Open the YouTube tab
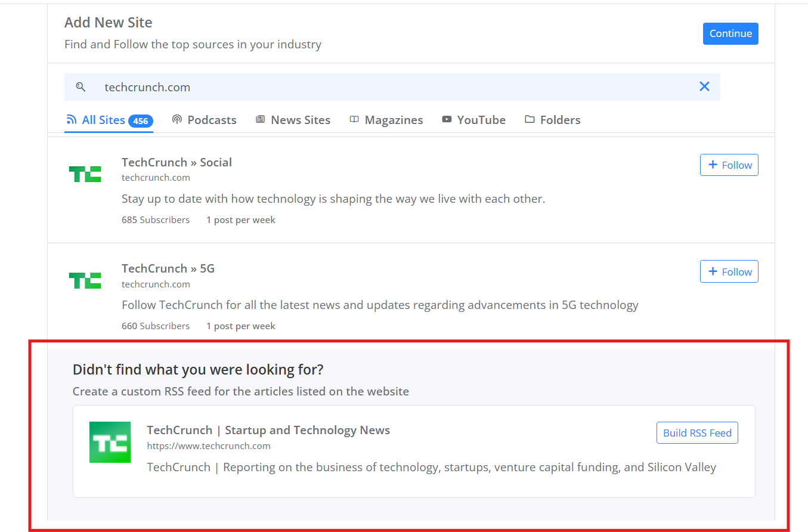Viewport: 808px width, 532px height. [473, 120]
